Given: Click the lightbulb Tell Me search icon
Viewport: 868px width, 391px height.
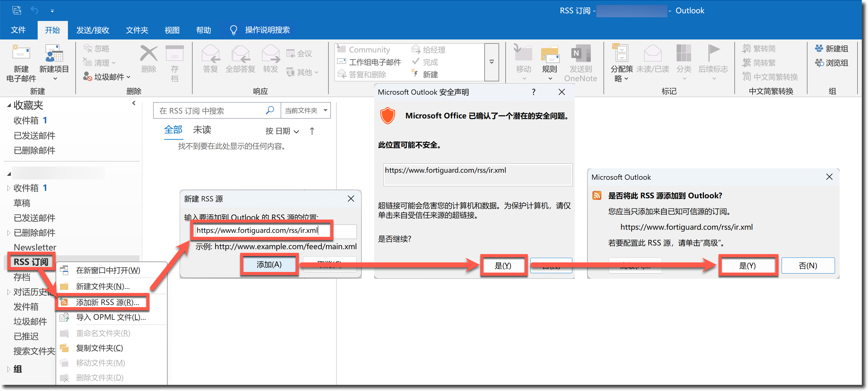Looking at the screenshot, I should (x=233, y=30).
